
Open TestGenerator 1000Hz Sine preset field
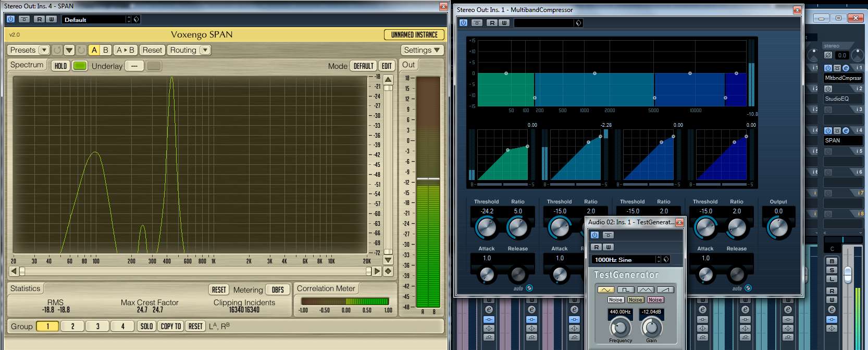pos(624,260)
